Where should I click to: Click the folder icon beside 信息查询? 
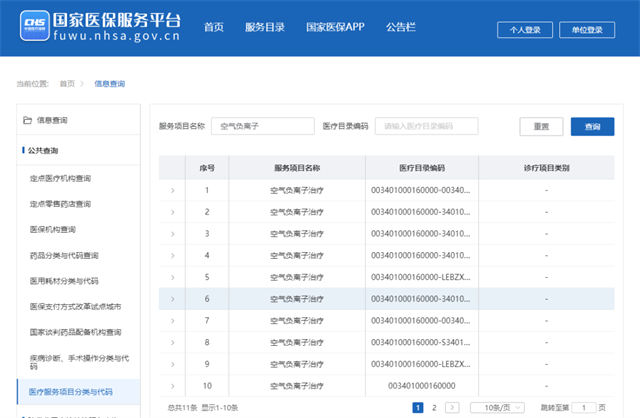coord(27,120)
